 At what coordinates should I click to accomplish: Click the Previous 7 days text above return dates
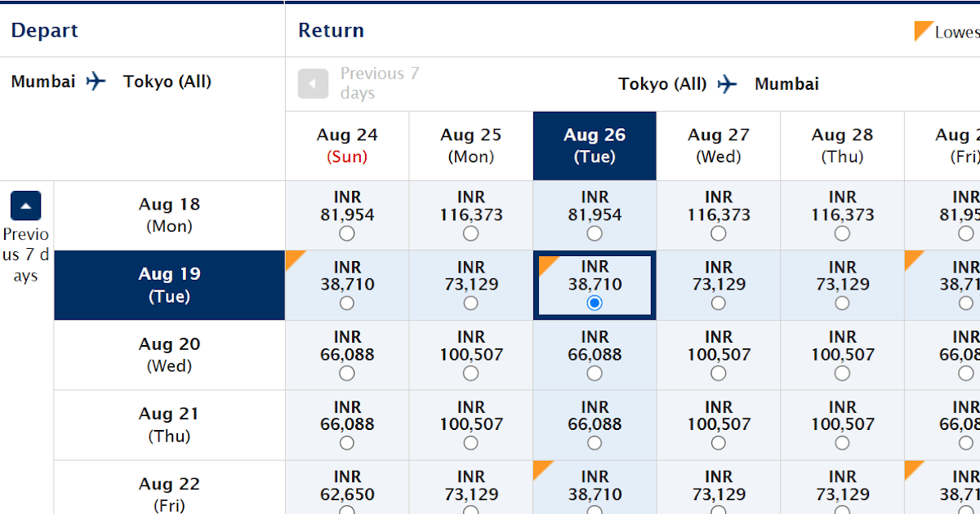click(x=380, y=83)
